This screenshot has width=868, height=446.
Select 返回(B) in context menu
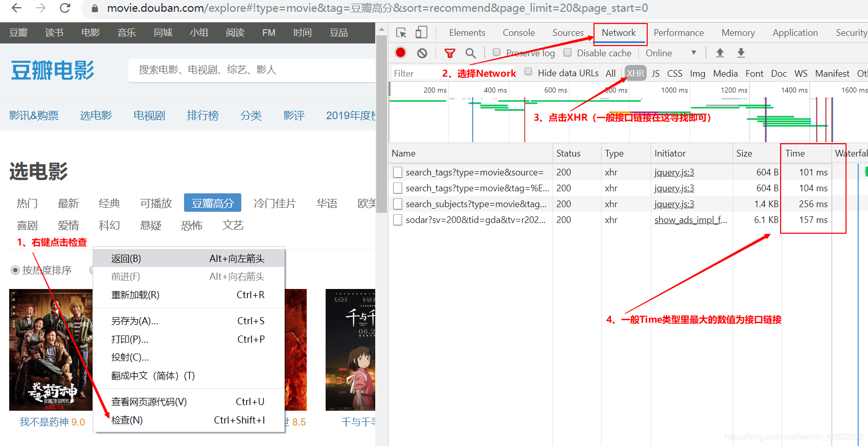click(189, 259)
